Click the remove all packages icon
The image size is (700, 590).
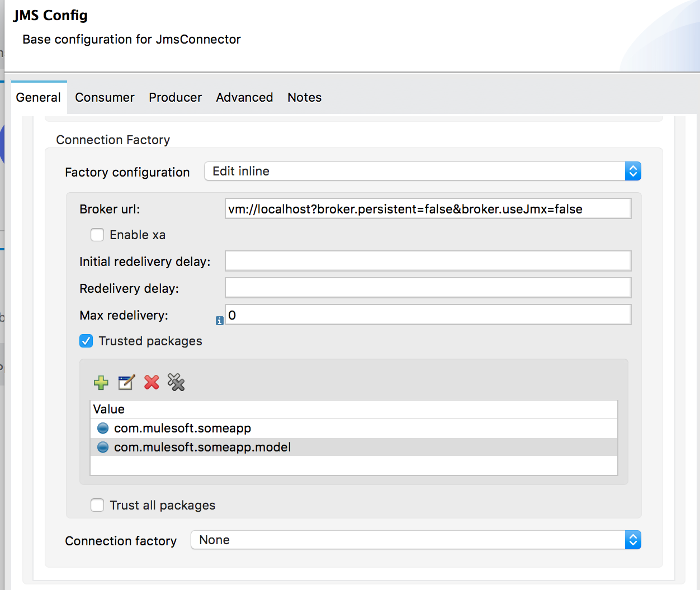click(176, 383)
